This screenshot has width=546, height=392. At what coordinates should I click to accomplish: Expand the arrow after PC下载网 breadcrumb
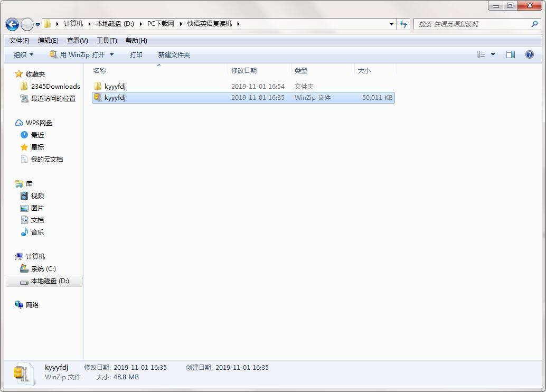pyautogui.click(x=181, y=24)
